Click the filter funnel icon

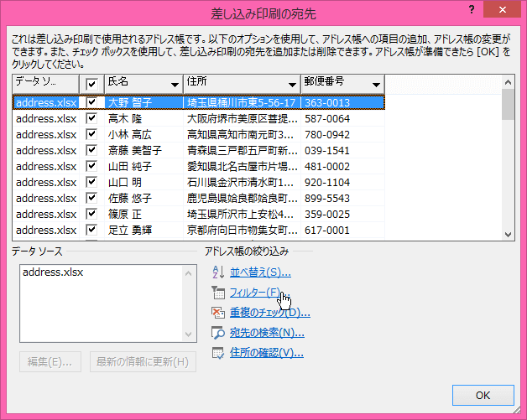(x=218, y=293)
